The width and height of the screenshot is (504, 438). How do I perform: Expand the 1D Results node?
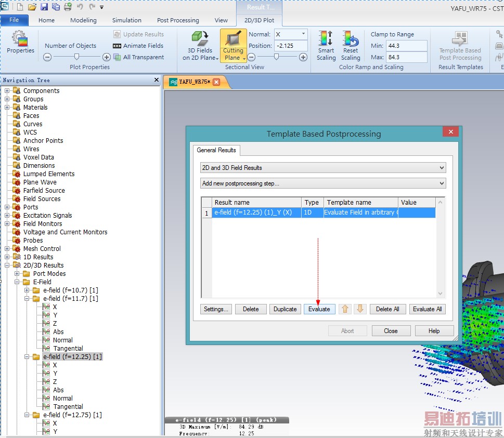[x=7, y=257]
